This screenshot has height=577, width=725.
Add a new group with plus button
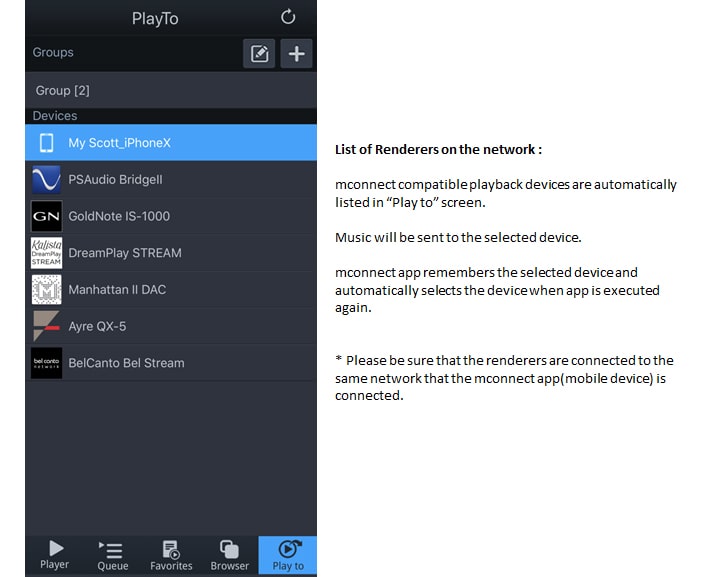coord(296,54)
